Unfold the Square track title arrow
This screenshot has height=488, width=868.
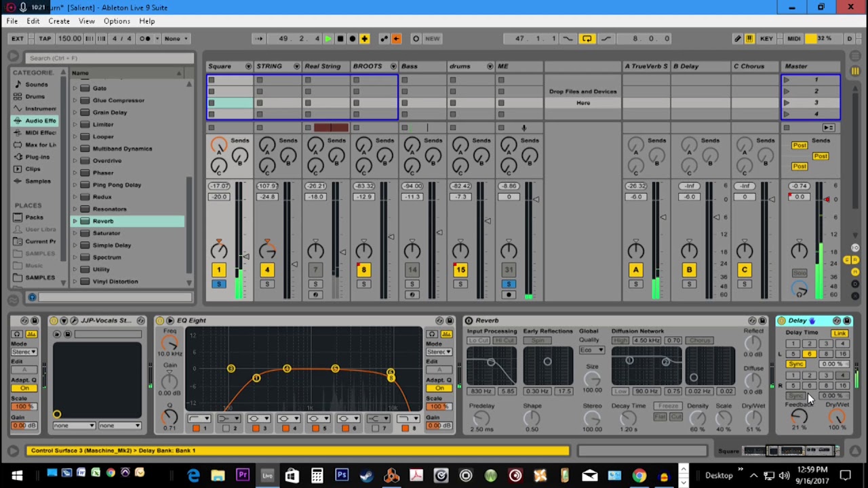point(248,66)
